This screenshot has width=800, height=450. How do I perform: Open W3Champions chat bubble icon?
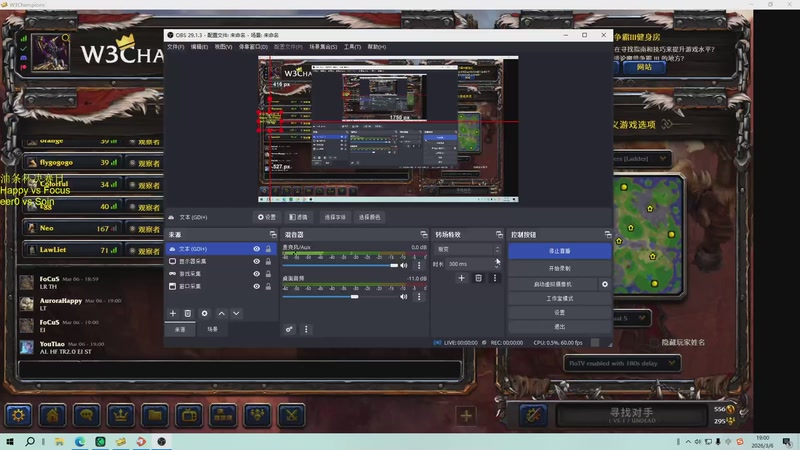87,415
